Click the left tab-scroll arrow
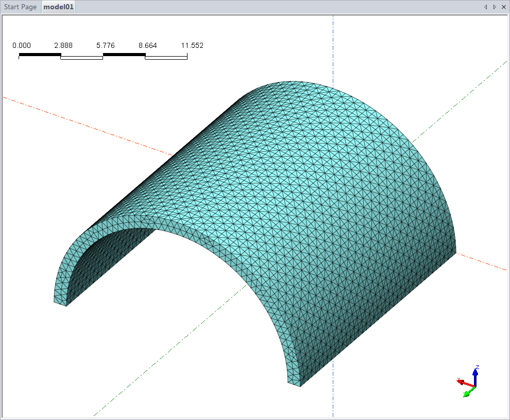 coord(485,7)
